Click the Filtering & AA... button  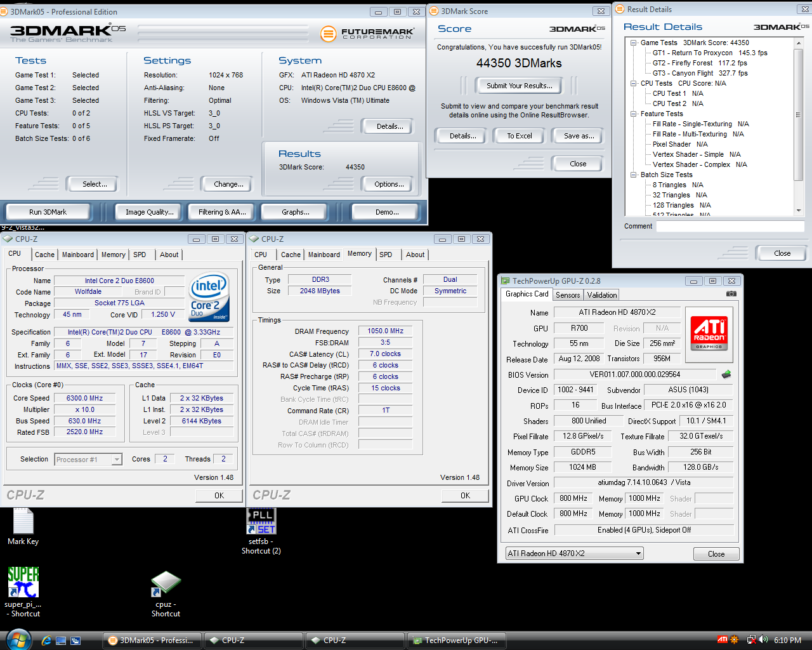click(222, 212)
